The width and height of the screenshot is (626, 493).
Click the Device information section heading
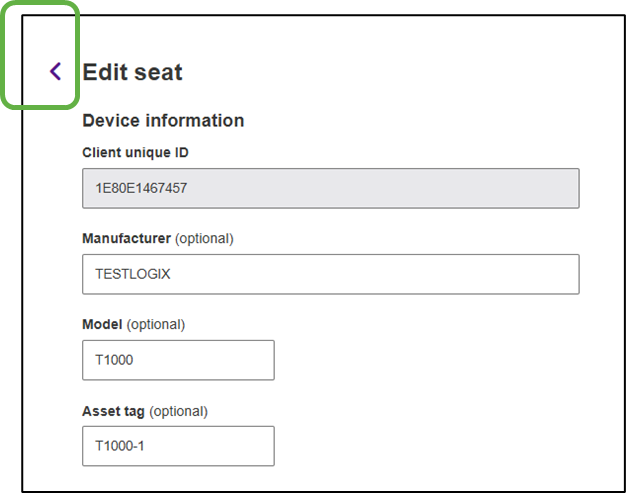163,121
